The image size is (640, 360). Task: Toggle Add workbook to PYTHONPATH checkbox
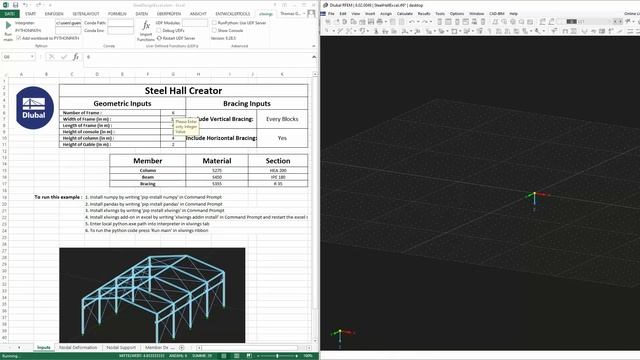[x=18, y=38]
